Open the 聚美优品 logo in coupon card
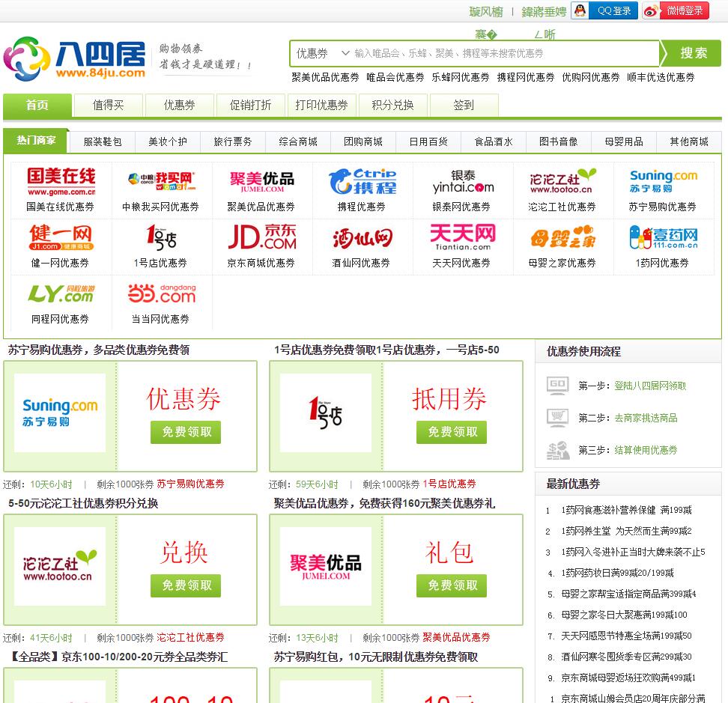The image size is (728, 703). coord(326,566)
